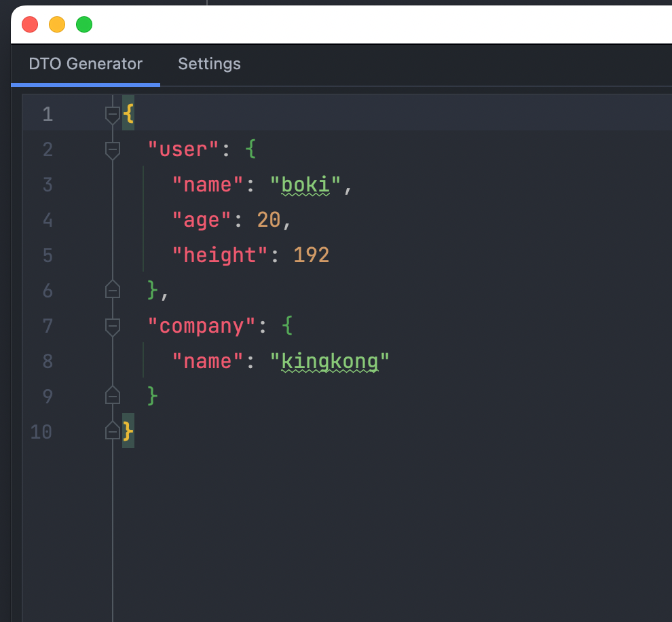Select the DTO Generator tab
This screenshot has height=622, width=672.
coord(86,64)
